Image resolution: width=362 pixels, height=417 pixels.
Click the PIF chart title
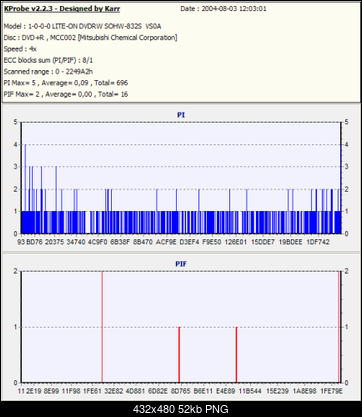[x=181, y=264]
